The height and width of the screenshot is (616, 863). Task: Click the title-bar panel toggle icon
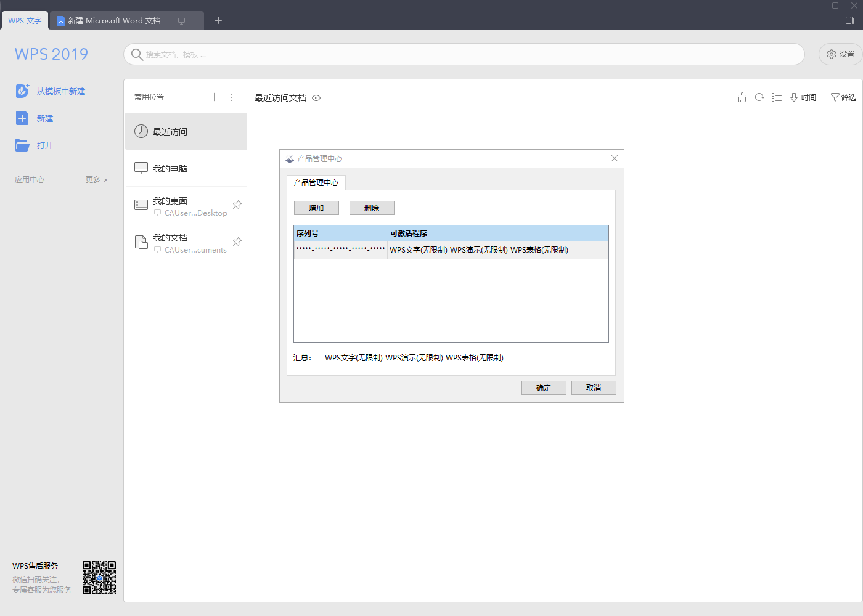tap(849, 20)
